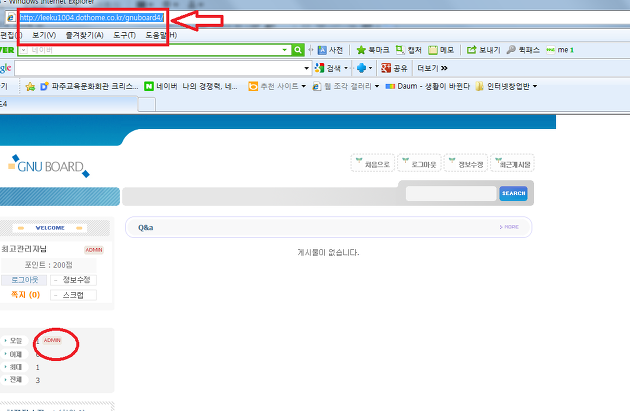The height and width of the screenshot is (411, 630).
Task: Open the Daum - 생활이 바뀐다 bookmark
Action: [x=428, y=86]
